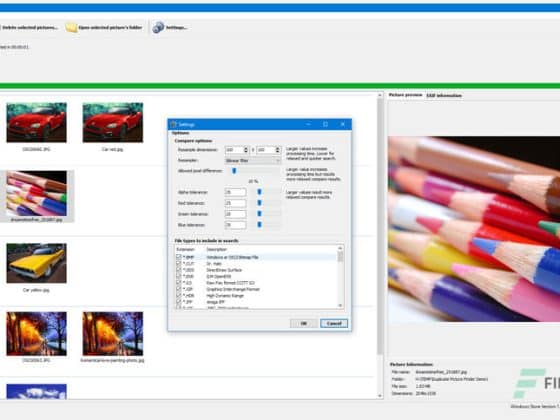Select the colored pencils thumbnail
560x420 pixels.
pos(36,193)
